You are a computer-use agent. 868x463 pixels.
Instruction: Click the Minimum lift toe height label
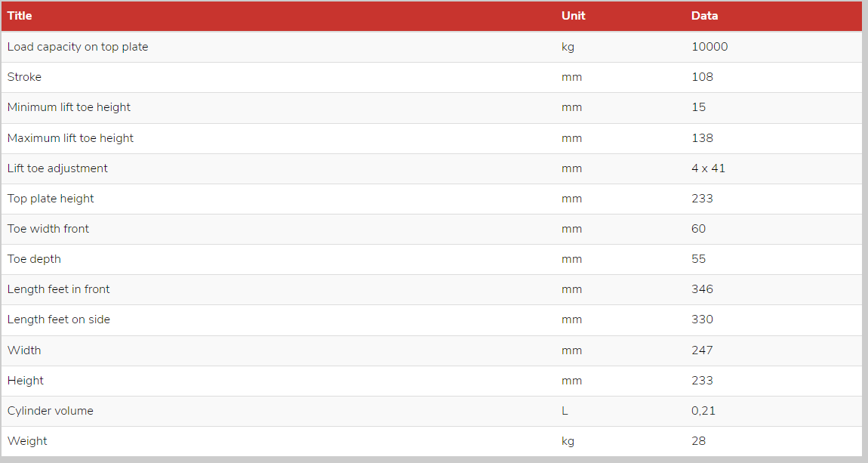tap(69, 107)
